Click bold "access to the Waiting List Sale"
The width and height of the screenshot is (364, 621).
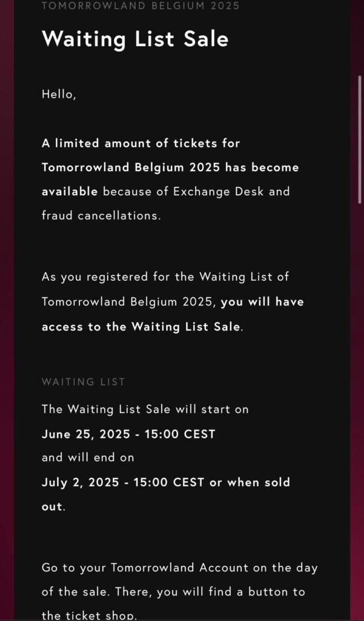141,326
